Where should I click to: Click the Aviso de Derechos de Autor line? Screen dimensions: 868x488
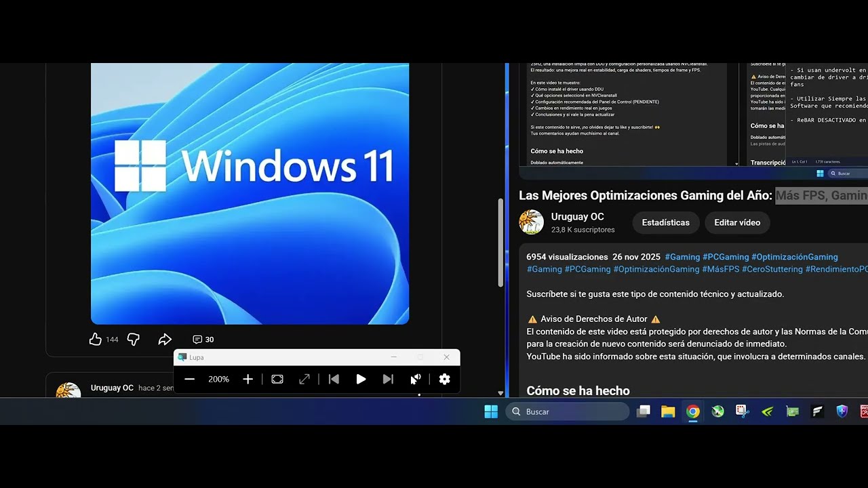click(x=593, y=319)
